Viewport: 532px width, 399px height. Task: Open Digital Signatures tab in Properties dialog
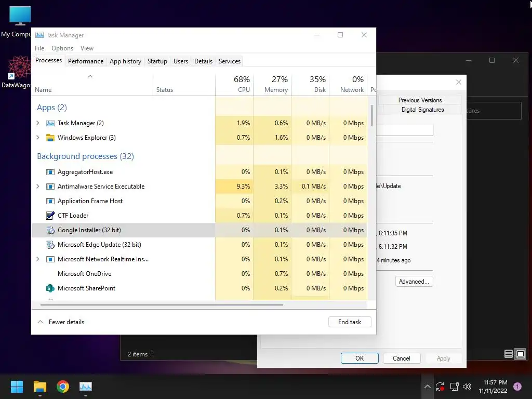422,110
